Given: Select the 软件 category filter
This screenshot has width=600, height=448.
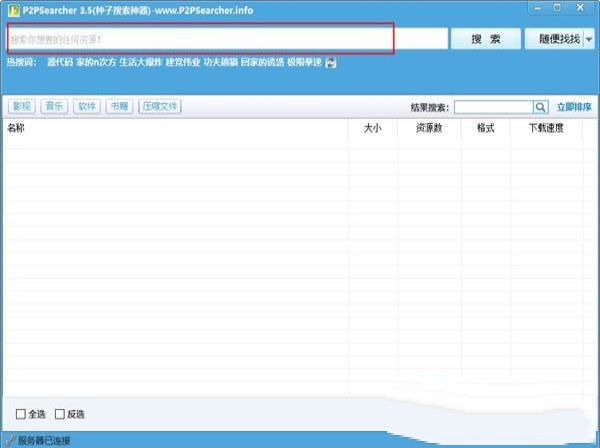Looking at the screenshot, I should click(x=87, y=106).
